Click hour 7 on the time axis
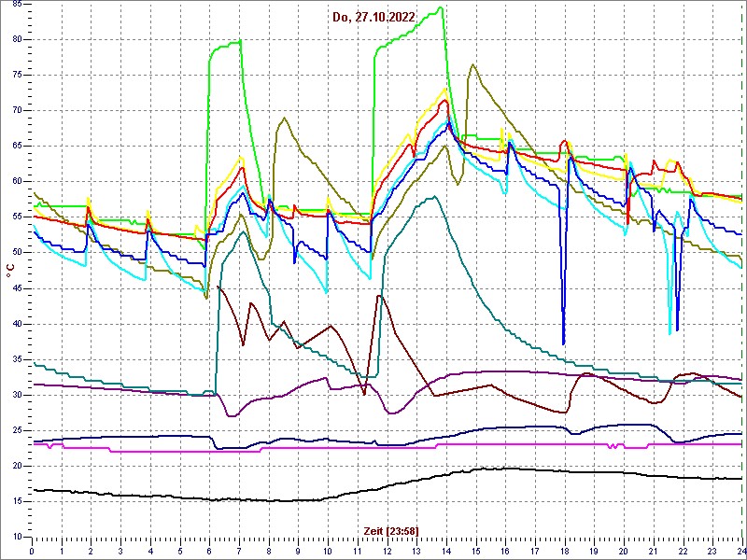This screenshot has height=560, width=747. click(239, 551)
